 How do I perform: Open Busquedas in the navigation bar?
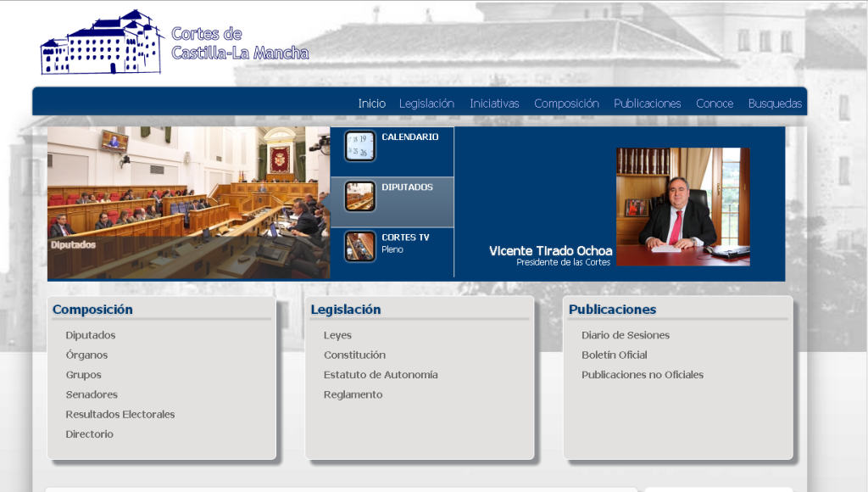(x=775, y=103)
